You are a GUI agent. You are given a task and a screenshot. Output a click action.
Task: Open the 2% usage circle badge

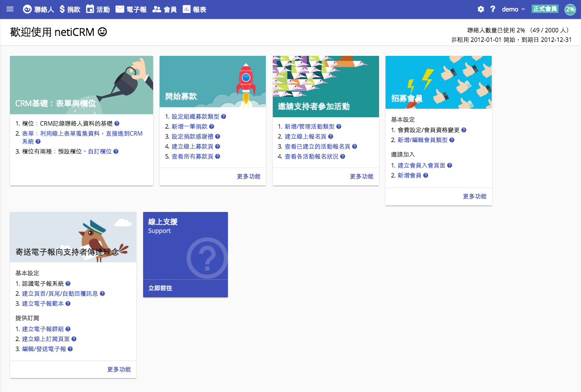(x=570, y=9)
